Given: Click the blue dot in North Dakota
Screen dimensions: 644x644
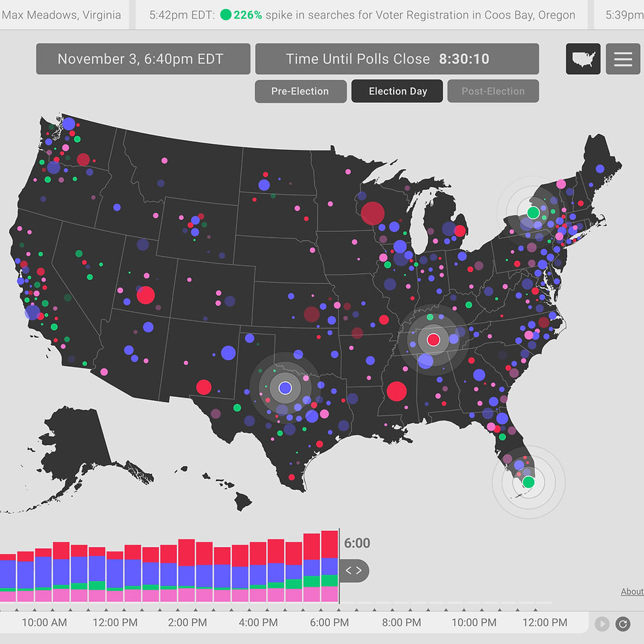Looking at the screenshot, I should (x=264, y=185).
